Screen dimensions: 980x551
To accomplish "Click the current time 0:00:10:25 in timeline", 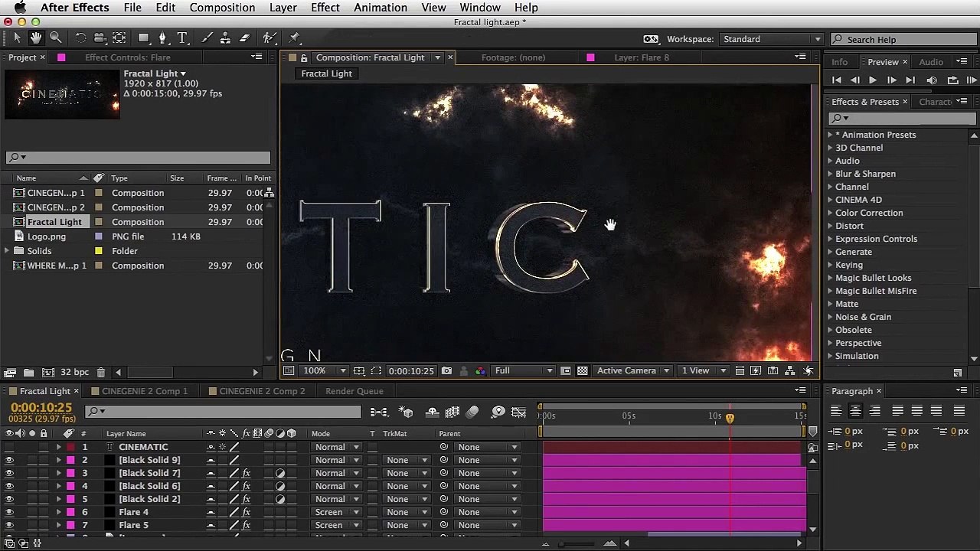I will (41, 408).
